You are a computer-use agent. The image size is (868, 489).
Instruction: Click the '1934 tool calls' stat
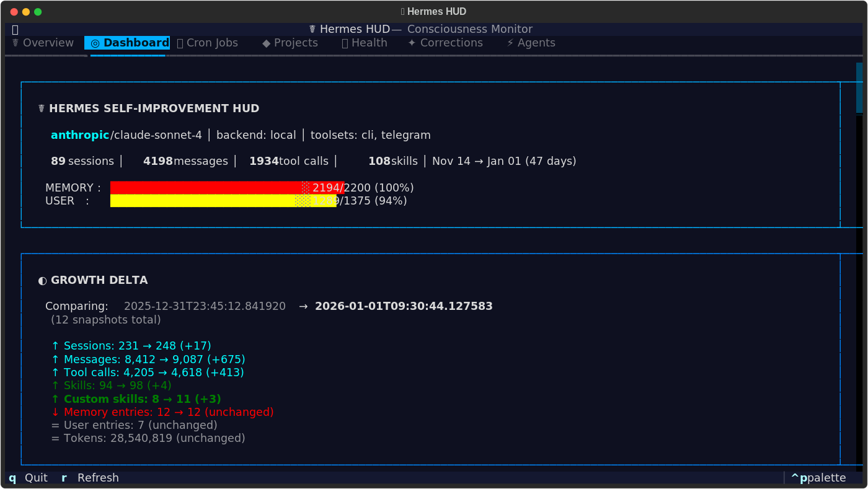(289, 161)
